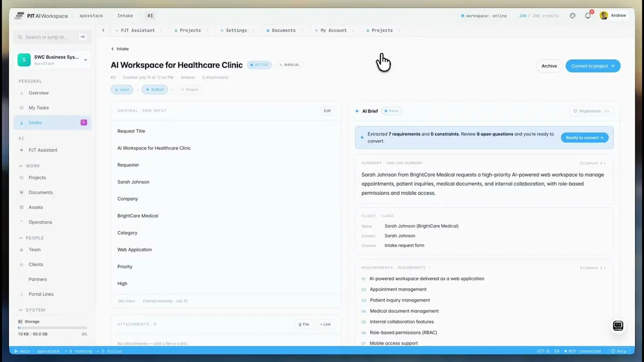
Task: Click the sidebar Projects icon
Action: 21,178
